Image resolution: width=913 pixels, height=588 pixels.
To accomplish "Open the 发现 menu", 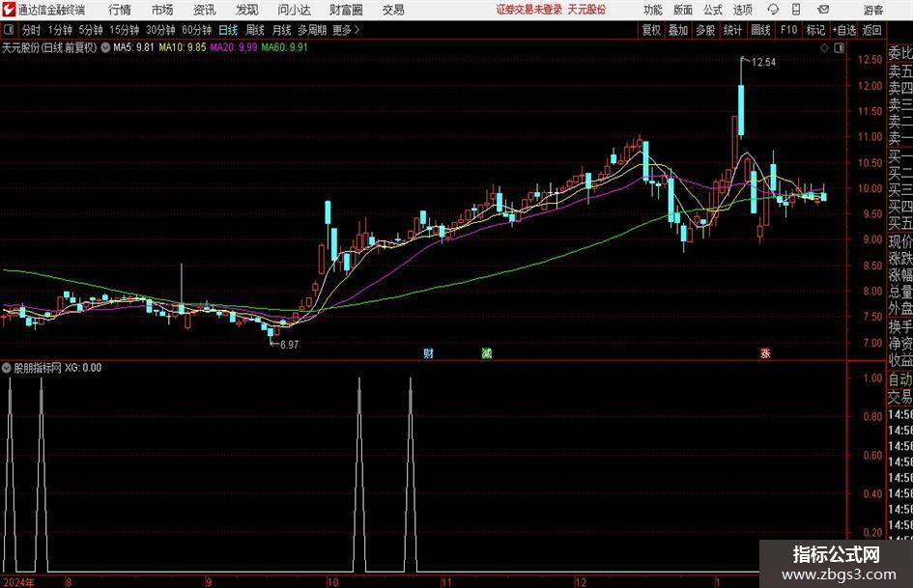I will [x=247, y=10].
